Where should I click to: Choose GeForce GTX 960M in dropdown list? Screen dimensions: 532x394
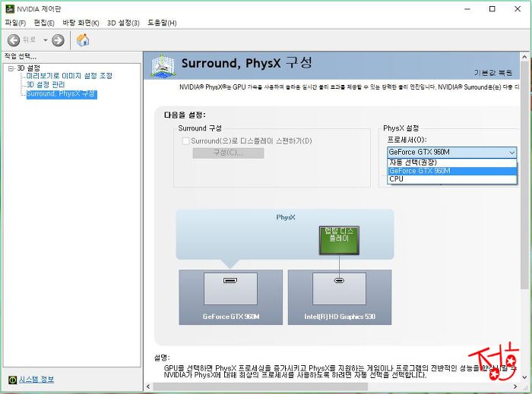coord(451,171)
